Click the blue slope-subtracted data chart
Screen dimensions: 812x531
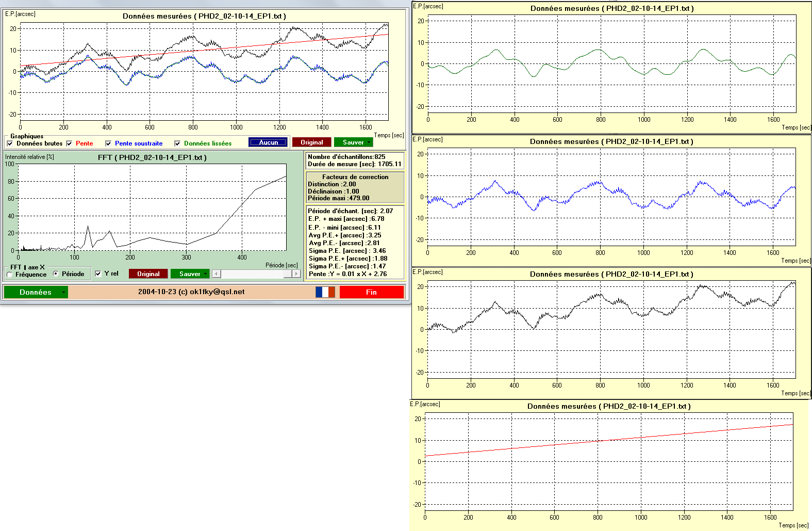click(x=611, y=197)
